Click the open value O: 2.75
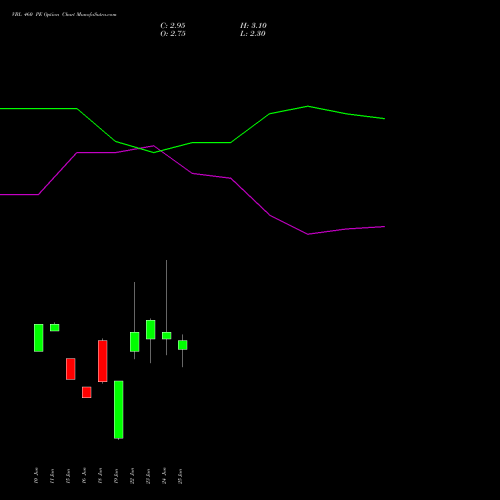This screenshot has width=500, height=500. tap(173, 34)
